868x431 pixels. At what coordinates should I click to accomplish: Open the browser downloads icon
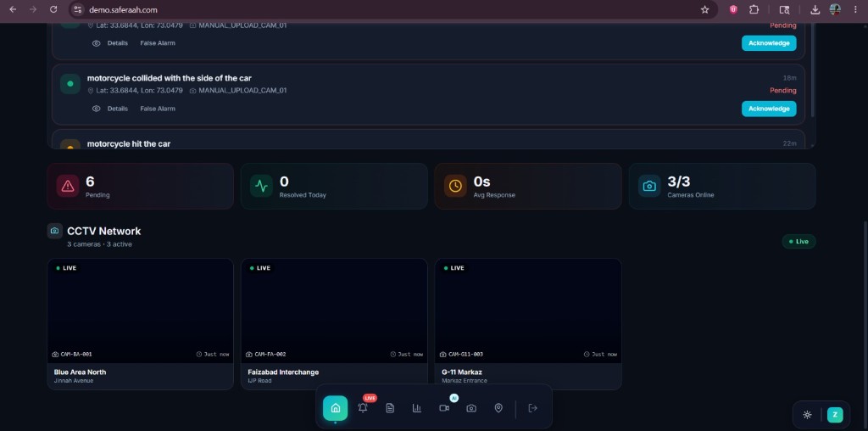tap(815, 9)
